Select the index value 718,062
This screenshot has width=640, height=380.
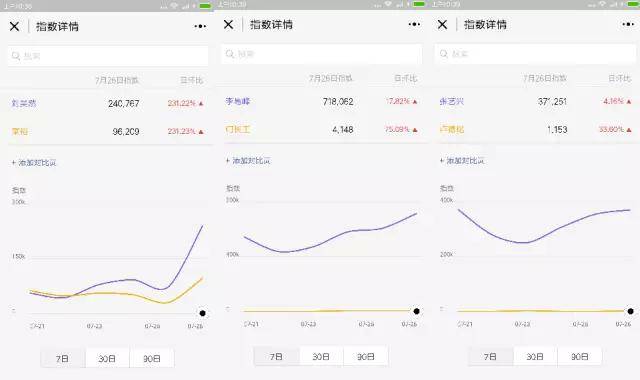338,102
